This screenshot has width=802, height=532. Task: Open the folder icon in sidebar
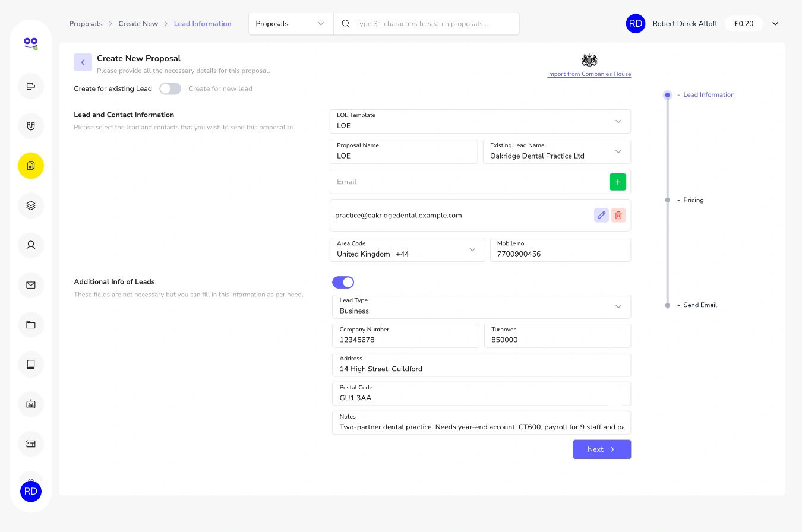[31, 325]
